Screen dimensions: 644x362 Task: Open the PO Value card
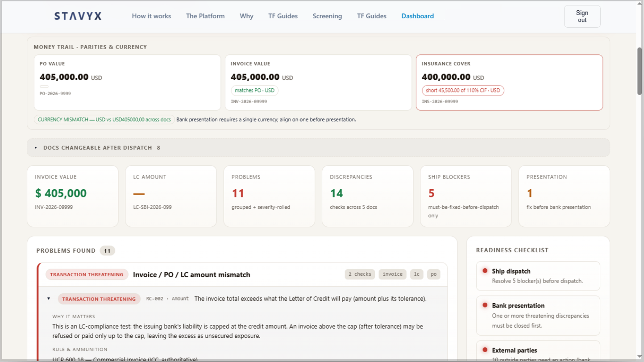click(x=127, y=83)
